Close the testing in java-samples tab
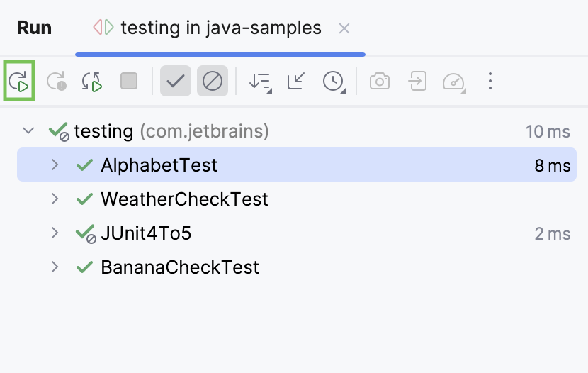The width and height of the screenshot is (588, 373). click(344, 28)
